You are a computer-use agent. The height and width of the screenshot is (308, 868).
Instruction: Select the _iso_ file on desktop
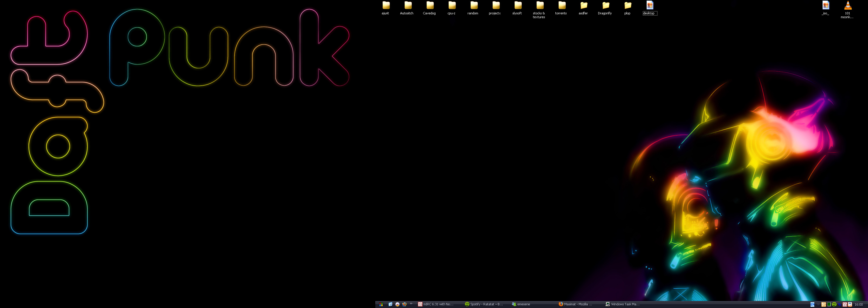tap(825, 6)
